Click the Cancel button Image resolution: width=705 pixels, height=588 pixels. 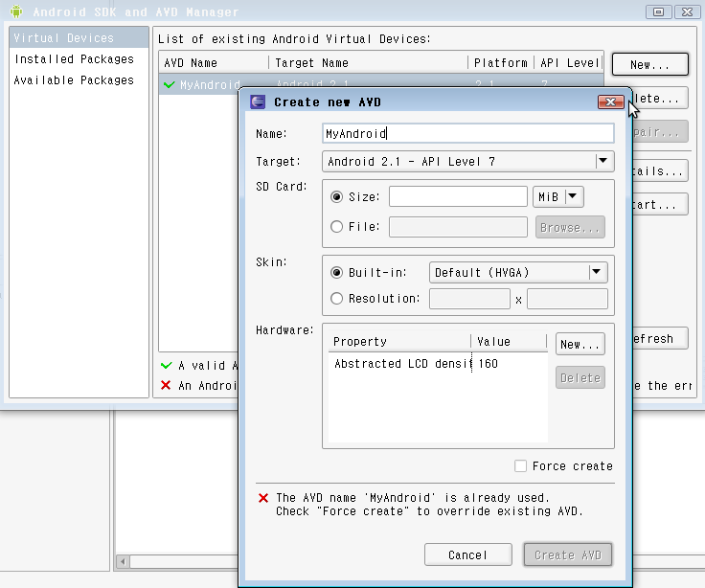click(468, 554)
